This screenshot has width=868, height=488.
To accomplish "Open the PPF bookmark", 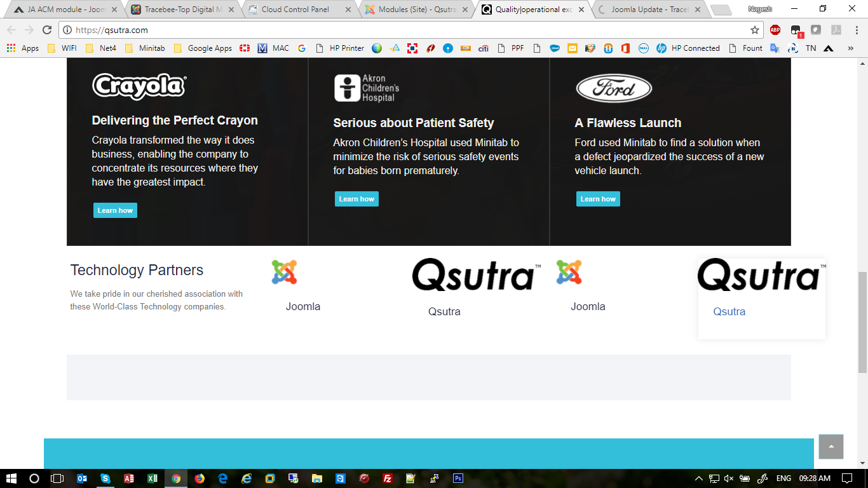I will [x=511, y=48].
